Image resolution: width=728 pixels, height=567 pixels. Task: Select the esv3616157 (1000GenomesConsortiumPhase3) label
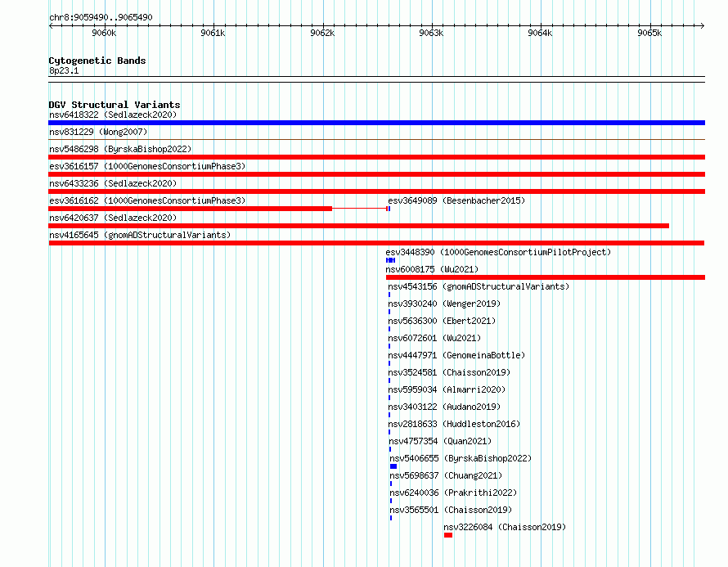(147, 166)
